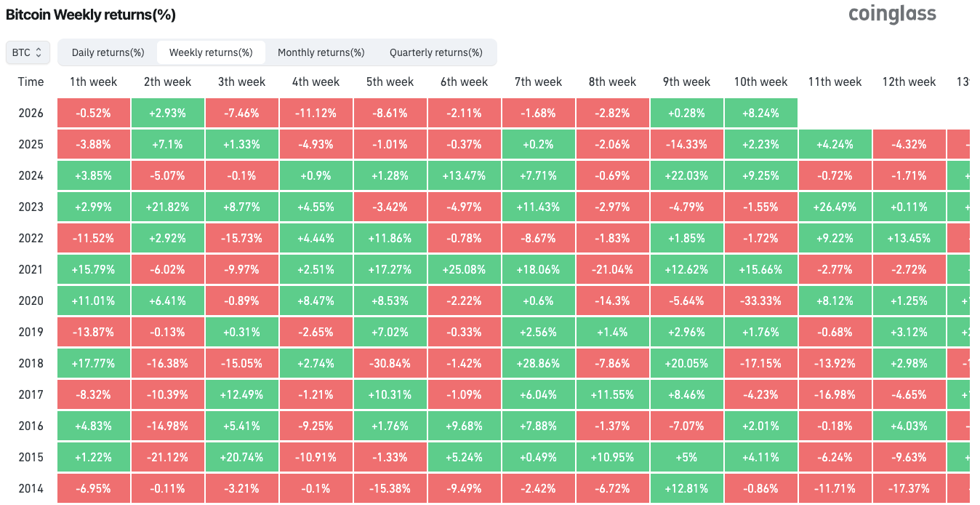Screen dimensions: 980x505
Task: Click the 2020 10th week -33.33% cell
Action: pos(760,301)
